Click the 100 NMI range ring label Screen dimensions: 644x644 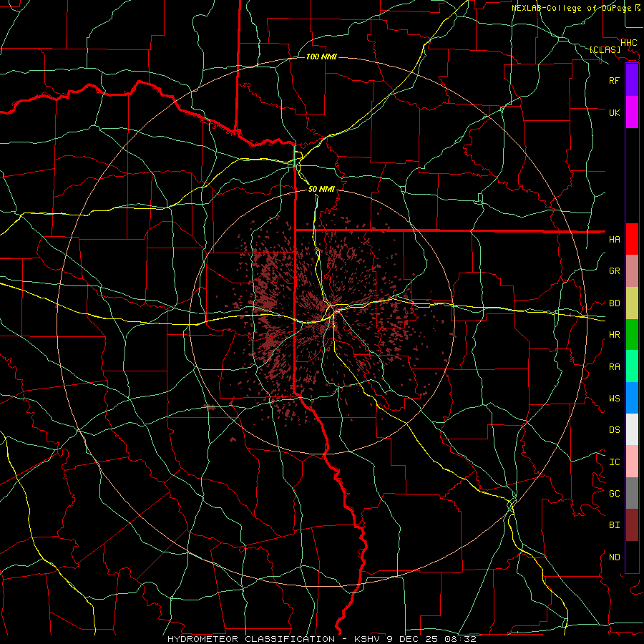tap(321, 57)
